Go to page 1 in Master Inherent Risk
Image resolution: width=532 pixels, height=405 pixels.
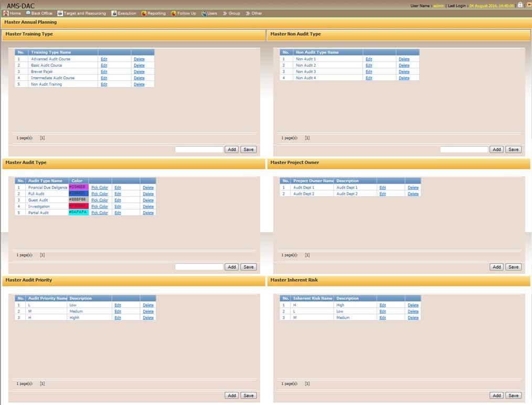[307, 383]
